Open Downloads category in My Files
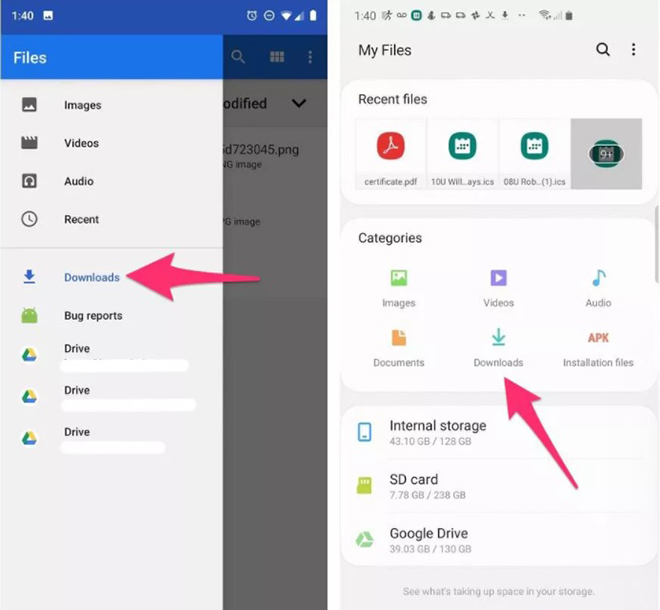The width and height of the screenshot is (660, 610). click(x=498, y=349)
